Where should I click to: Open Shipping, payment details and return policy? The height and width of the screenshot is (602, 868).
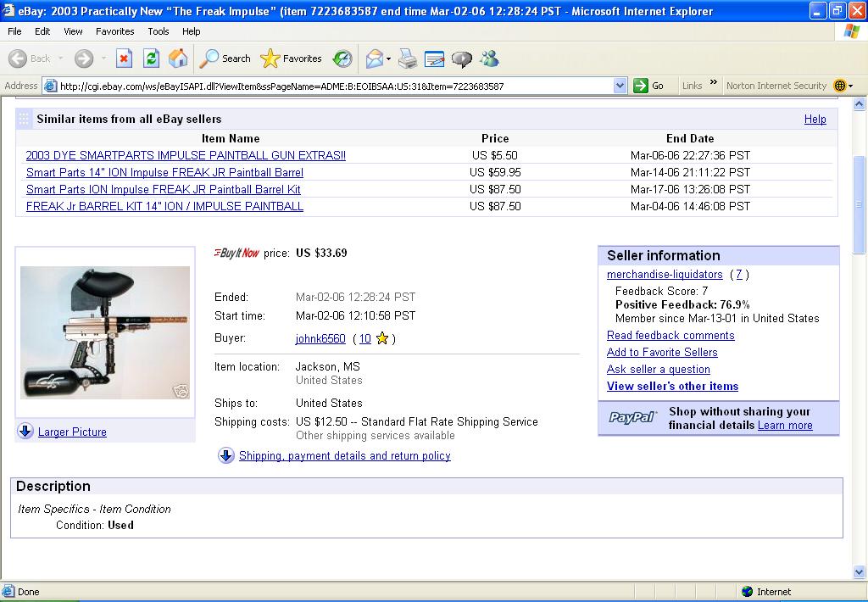click(x=345, y=455)
